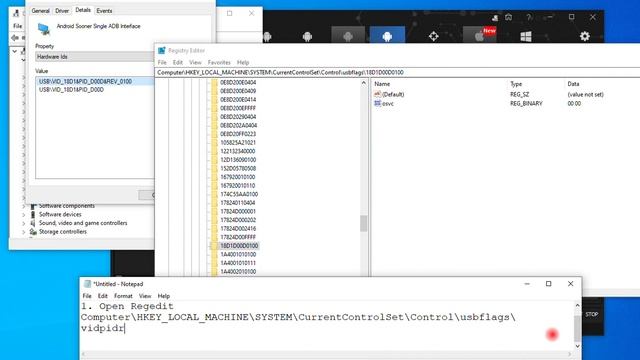This screenshot has height=360, width=640.
Task: Select registry key 1A4002010100
Action: (238, 271)
